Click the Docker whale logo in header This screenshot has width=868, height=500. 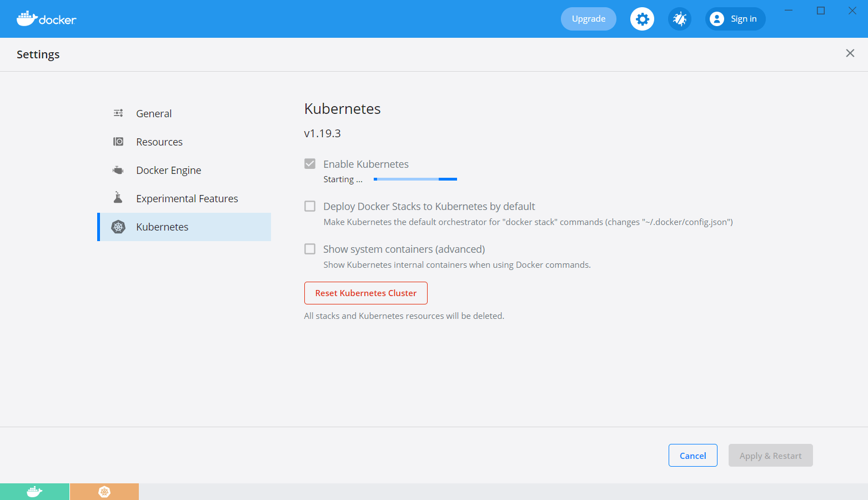click(x=46, y=19)
